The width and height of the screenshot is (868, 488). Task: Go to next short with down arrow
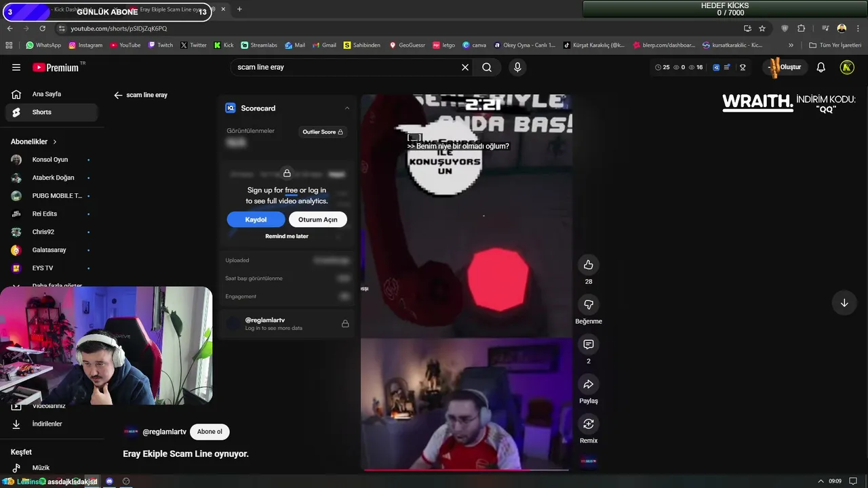click(844, 303)
